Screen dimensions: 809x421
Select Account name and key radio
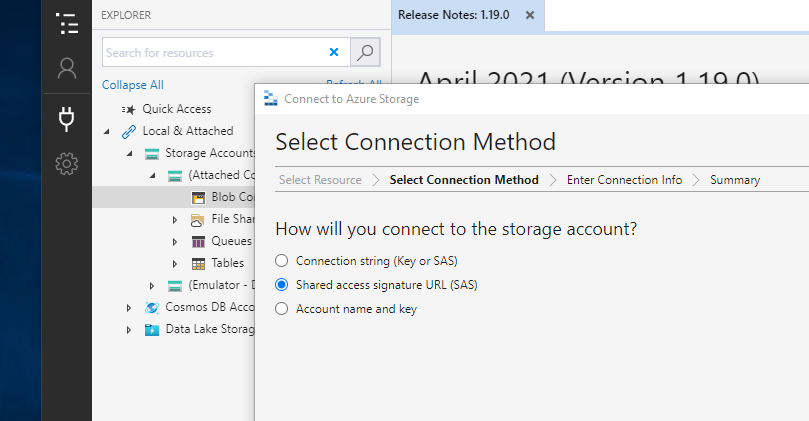point(281,309)
